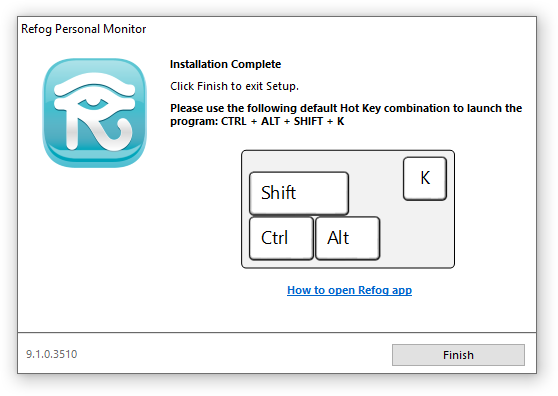Click the word 'Refog' in the help link
The height and width of the screenshot is (396, 558).
373,290
